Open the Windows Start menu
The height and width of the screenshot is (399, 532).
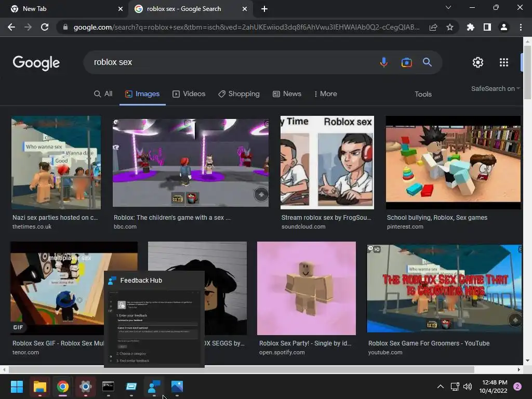[x=17, y=387]
